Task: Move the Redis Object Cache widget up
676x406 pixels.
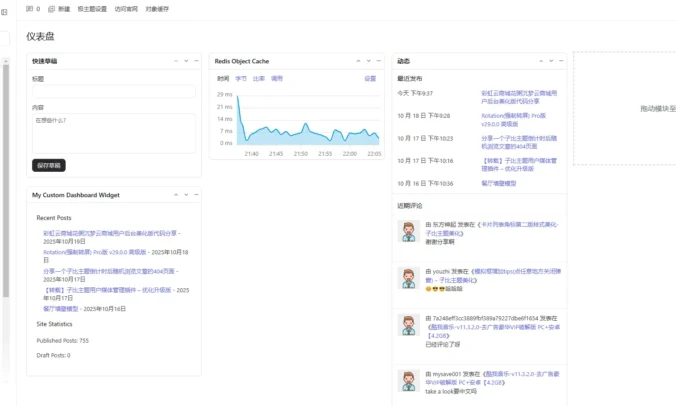Action: tap(358, 61)
